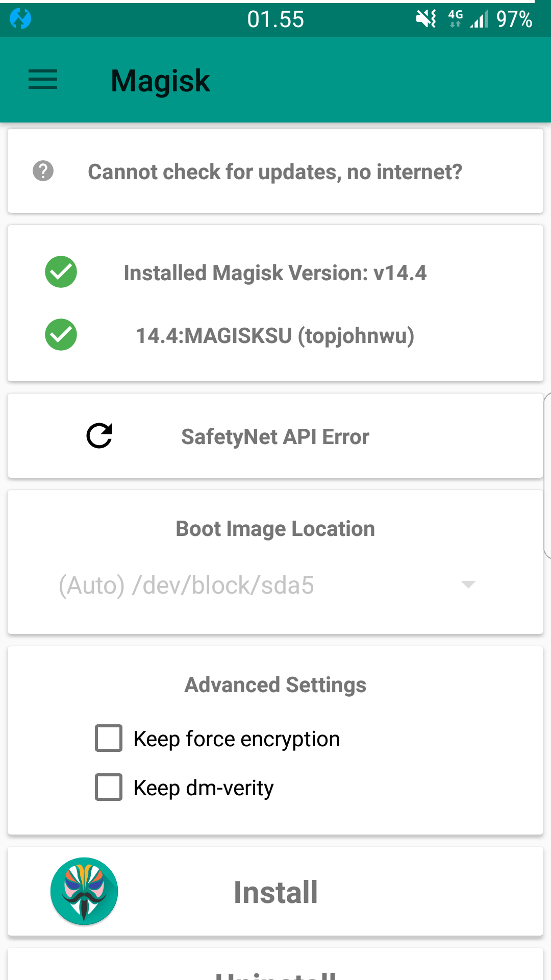
Task: Open the hamburger navigation menu
Action: coord(43,80)
